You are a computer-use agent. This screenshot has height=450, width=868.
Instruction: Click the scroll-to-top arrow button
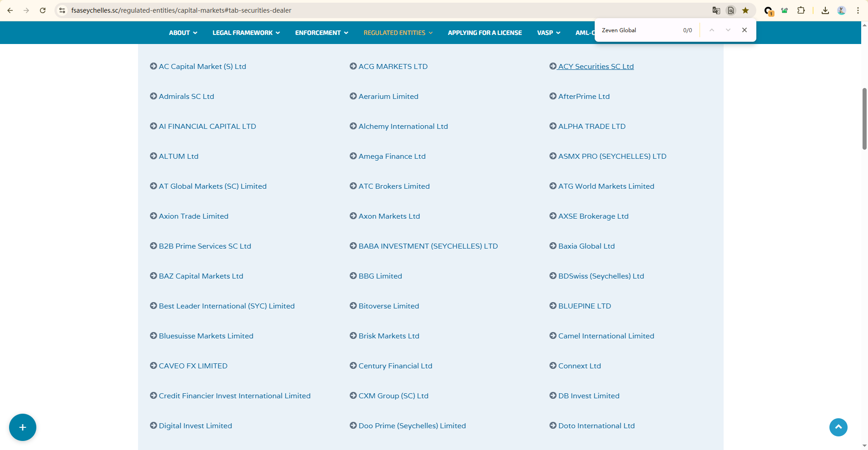click(838, 427)
